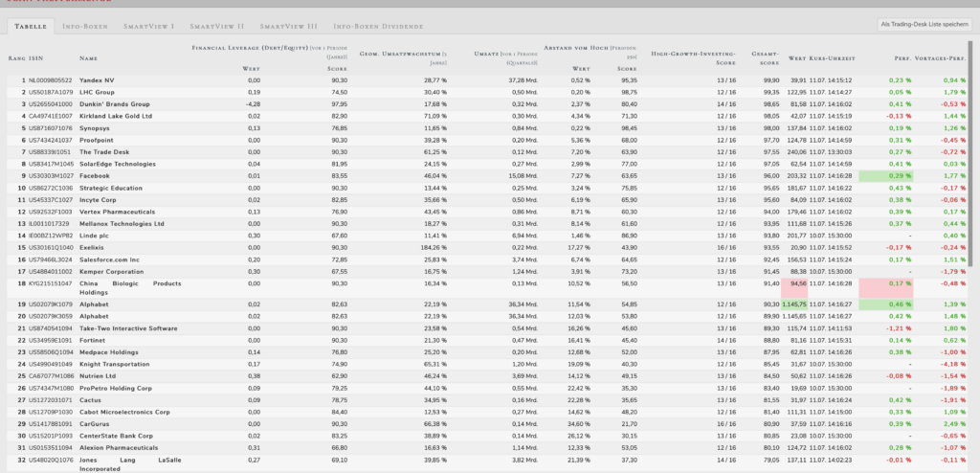Sort by the Name column header

click(88, 58)
